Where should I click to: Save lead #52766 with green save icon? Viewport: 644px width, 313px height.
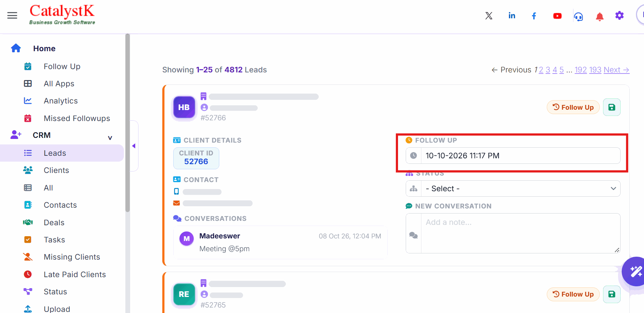611,107
